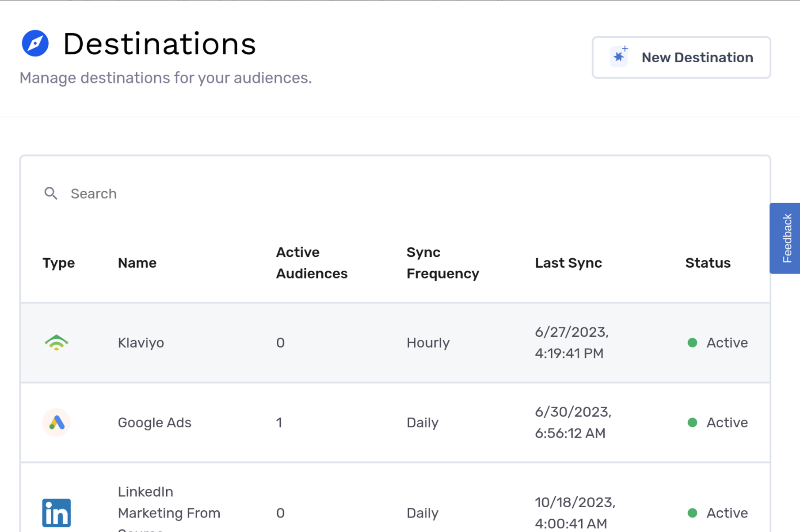Click 'Manage destinations for your audiences' subtitle
Screen dimensions: 800x532
pyautogui.click(x=166, y=78)
